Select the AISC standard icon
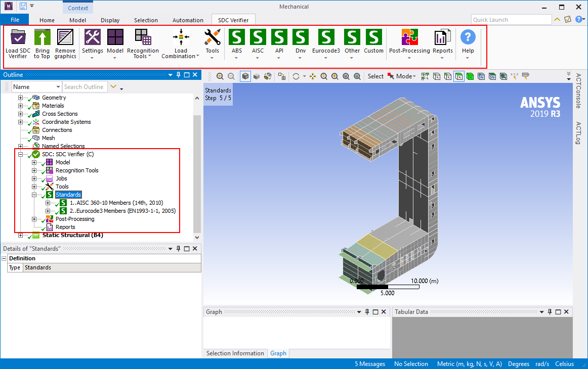588x369 pixels. [258, 37]
